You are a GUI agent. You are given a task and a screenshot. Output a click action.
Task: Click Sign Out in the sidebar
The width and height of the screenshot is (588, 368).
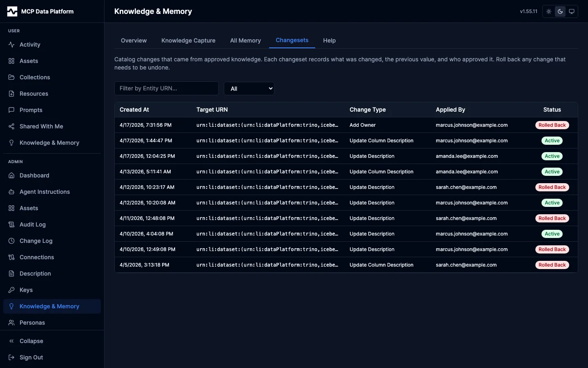[31, 357]
